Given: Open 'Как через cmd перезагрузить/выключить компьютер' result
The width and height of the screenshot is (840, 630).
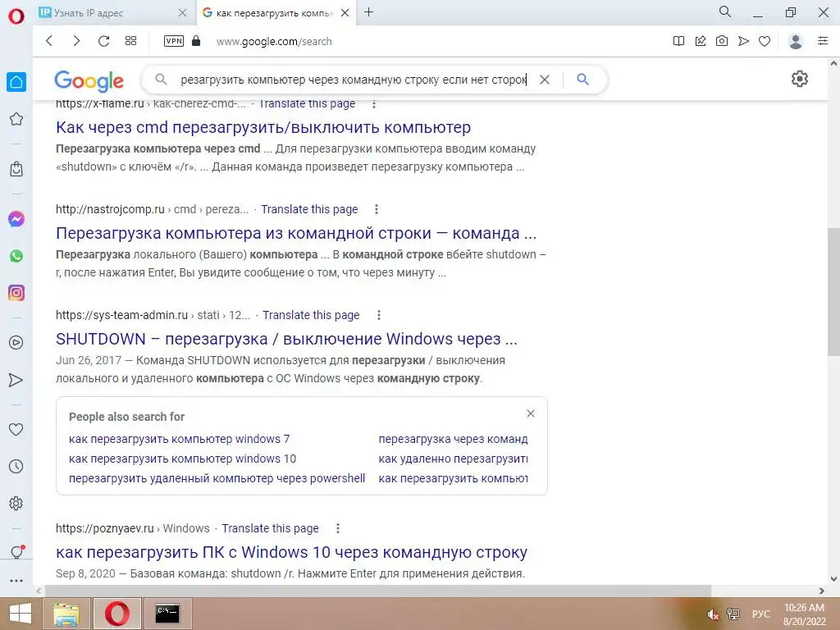Looking at the screenshot, I should tap(263, 127).
